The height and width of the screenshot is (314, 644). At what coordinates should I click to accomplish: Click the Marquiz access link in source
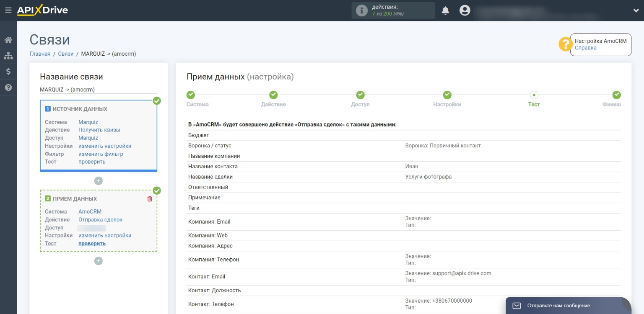88,138
